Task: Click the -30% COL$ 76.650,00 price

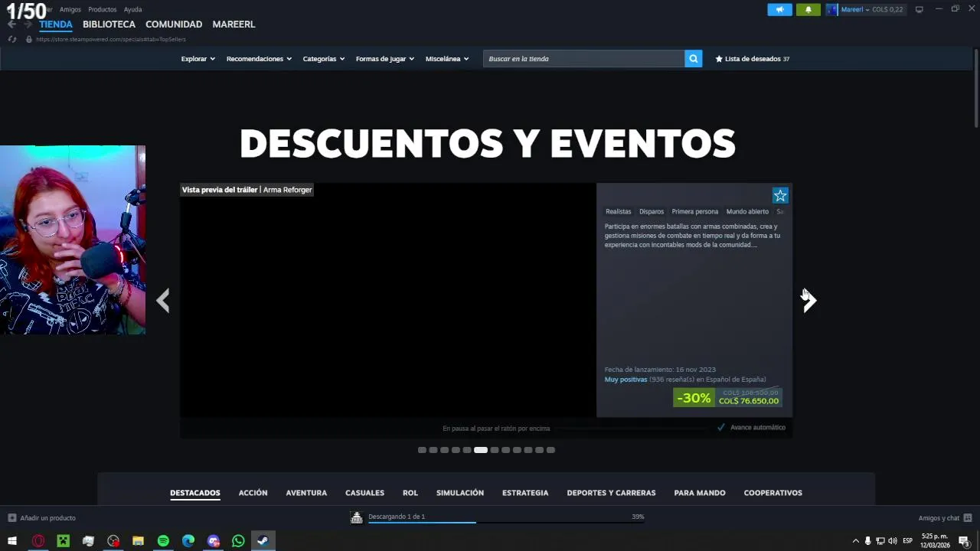Action: 727,398
